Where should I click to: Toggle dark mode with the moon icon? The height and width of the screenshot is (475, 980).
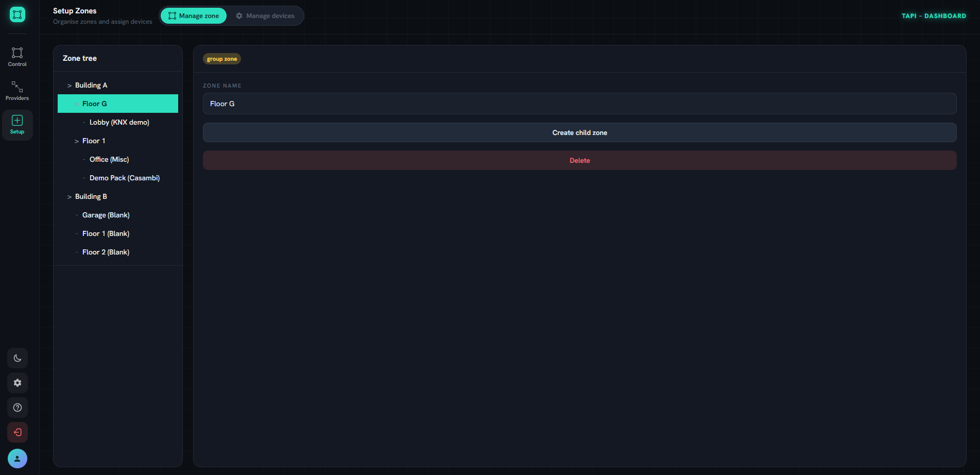tap(18, 358)
